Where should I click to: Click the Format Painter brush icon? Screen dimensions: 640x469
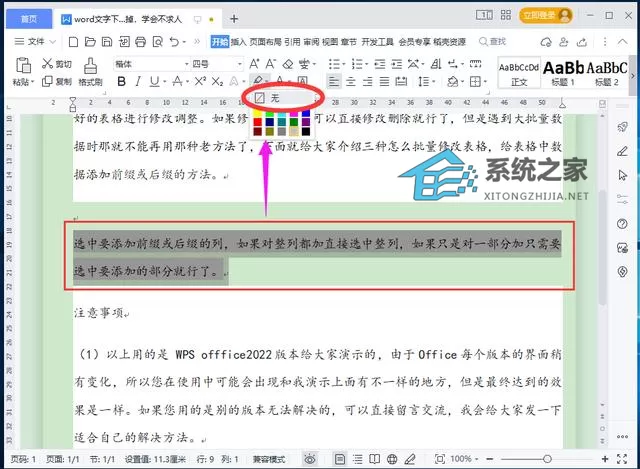click(90, 65)
